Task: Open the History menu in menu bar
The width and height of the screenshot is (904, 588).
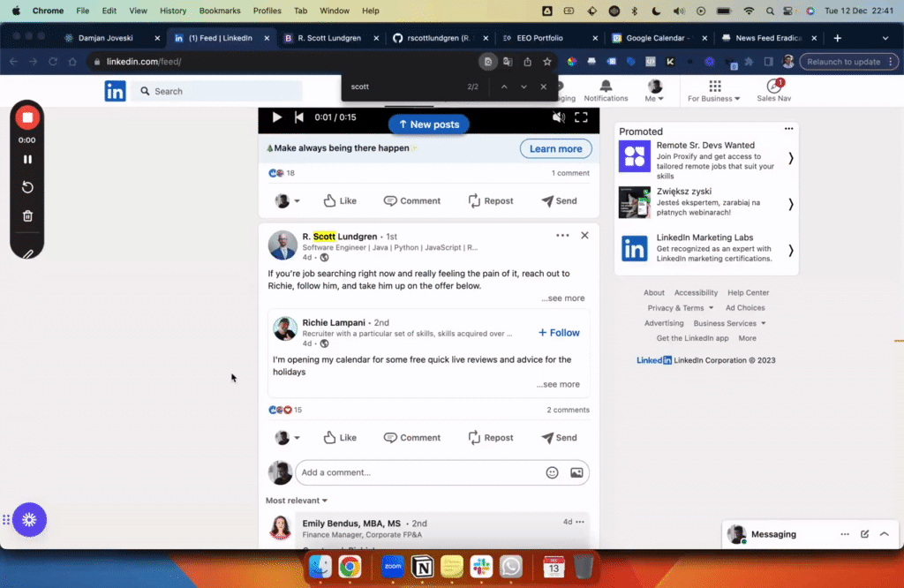Action: (x=173, y=11)
